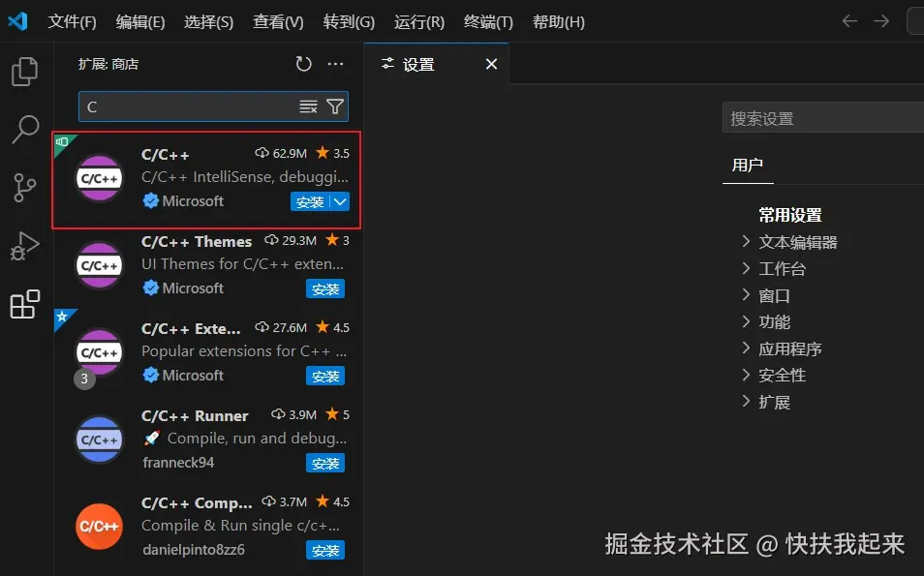Install the C/C++ Extension Pack

[325, 376]
